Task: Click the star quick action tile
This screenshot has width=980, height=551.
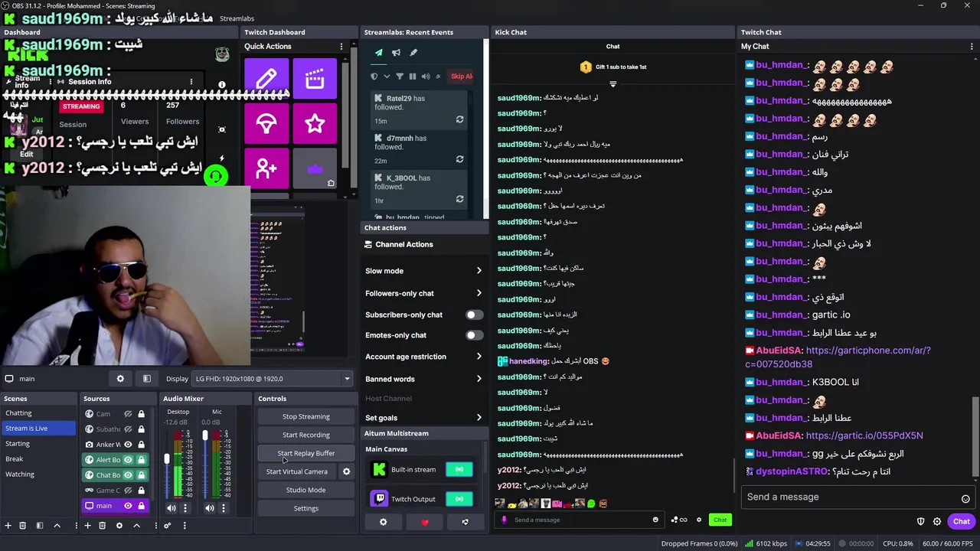Action: [315, 123]
